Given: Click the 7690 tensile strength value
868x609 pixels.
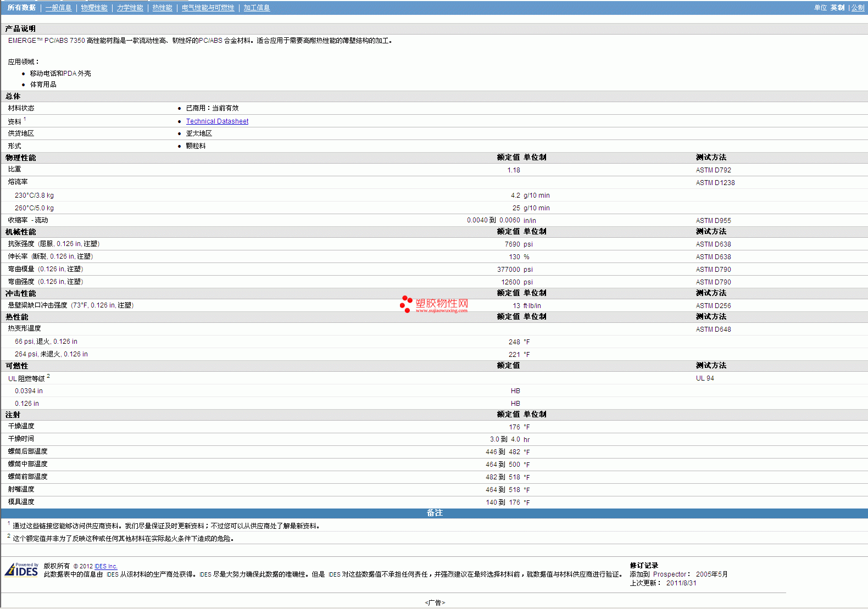Looking at the screenshot, I should [x=512, y=244].
